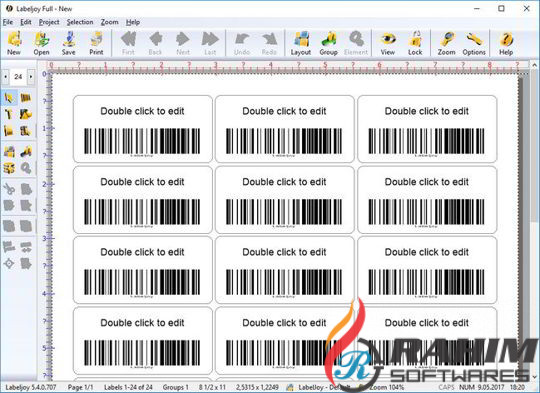
Task: Click 'Labels 1-24 of 24' status entry
Action: (x=128, y=387)
